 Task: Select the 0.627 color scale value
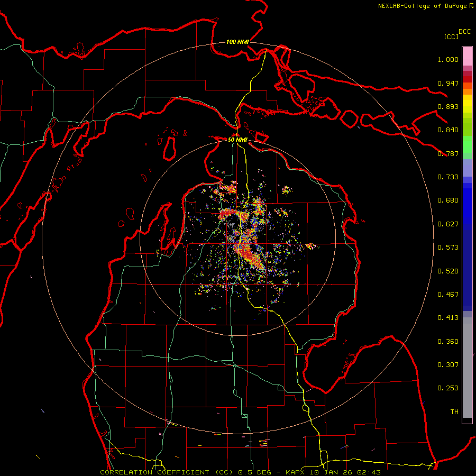coord(448,224)
